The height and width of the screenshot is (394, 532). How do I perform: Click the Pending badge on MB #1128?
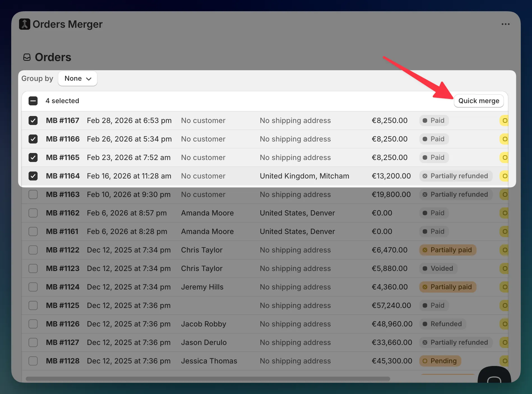coord(440,361)
